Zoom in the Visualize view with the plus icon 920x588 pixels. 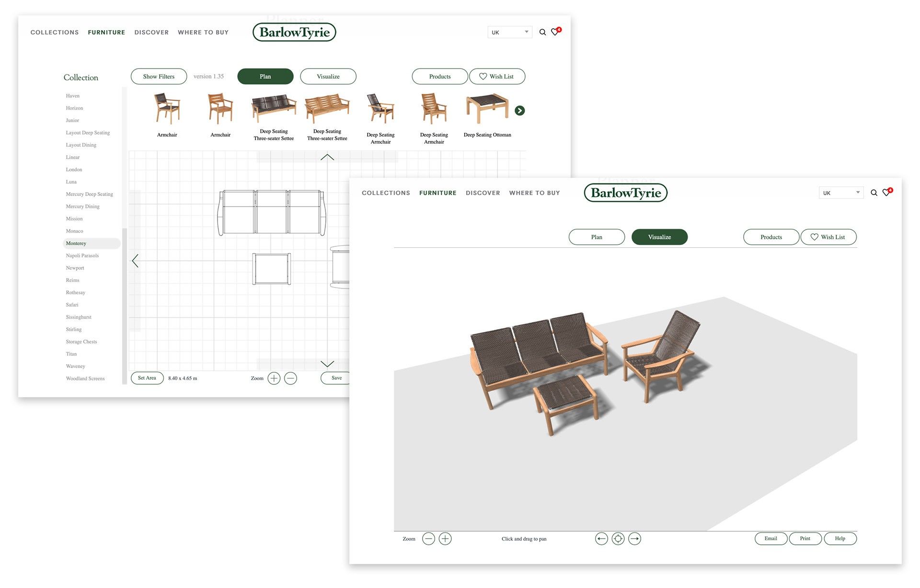pos(445,539)
